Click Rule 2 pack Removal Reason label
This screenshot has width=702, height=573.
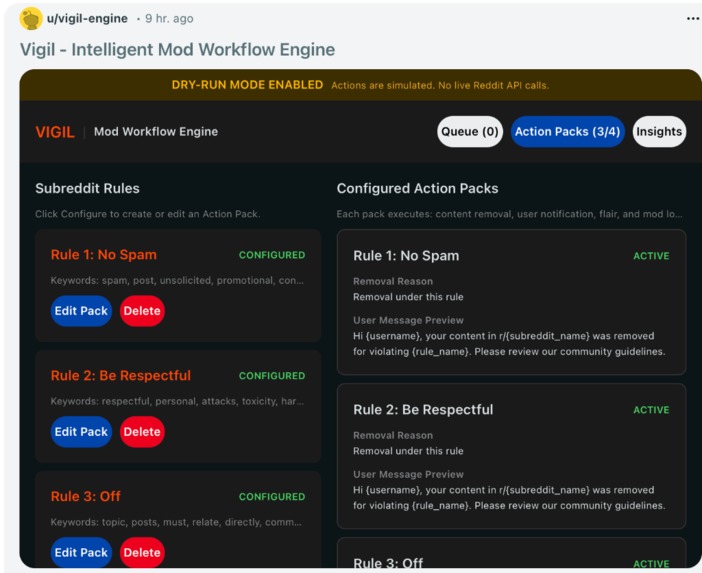(x=393, y=436)
